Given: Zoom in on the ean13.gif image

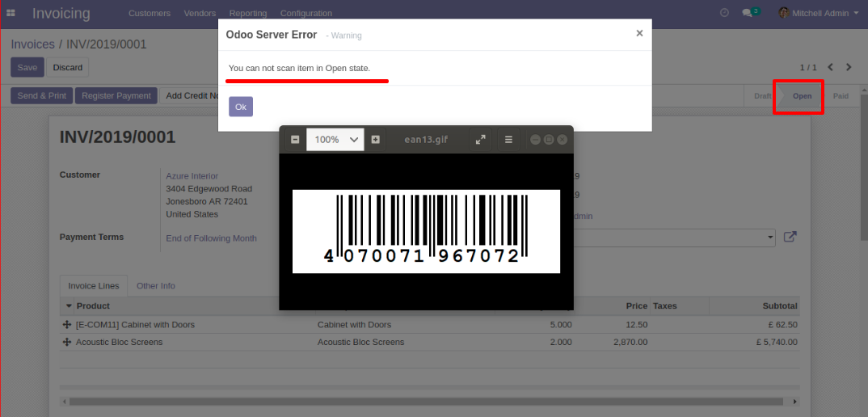Looking at the screenshot, I should pos(375,140).
